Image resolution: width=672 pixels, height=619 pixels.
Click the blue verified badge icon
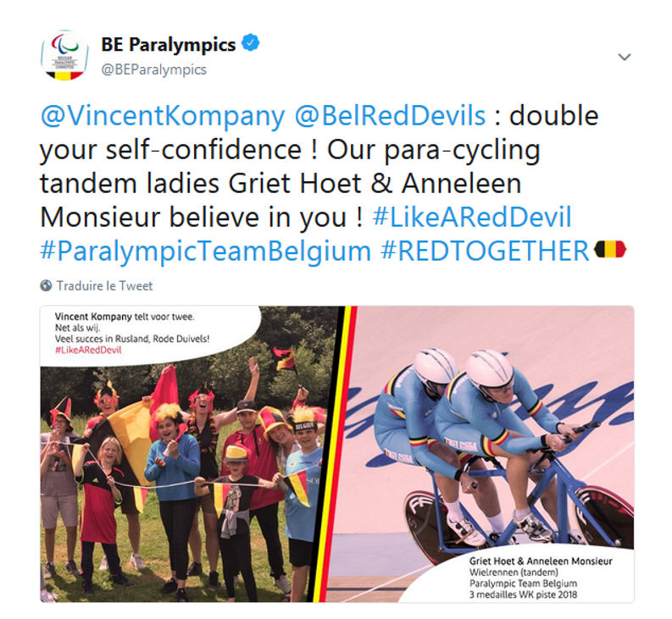coord(251,43)
